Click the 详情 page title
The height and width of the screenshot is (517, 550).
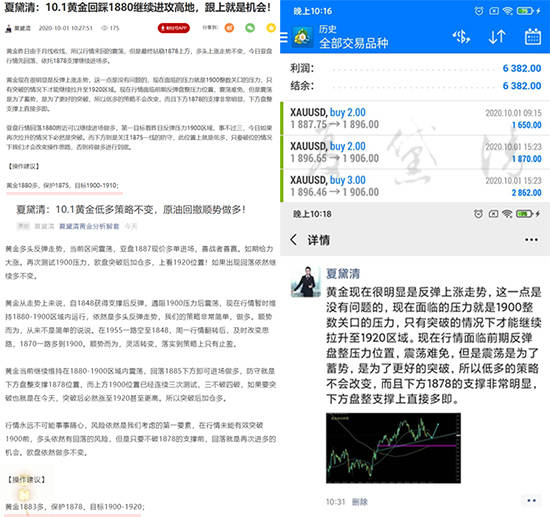318,240
